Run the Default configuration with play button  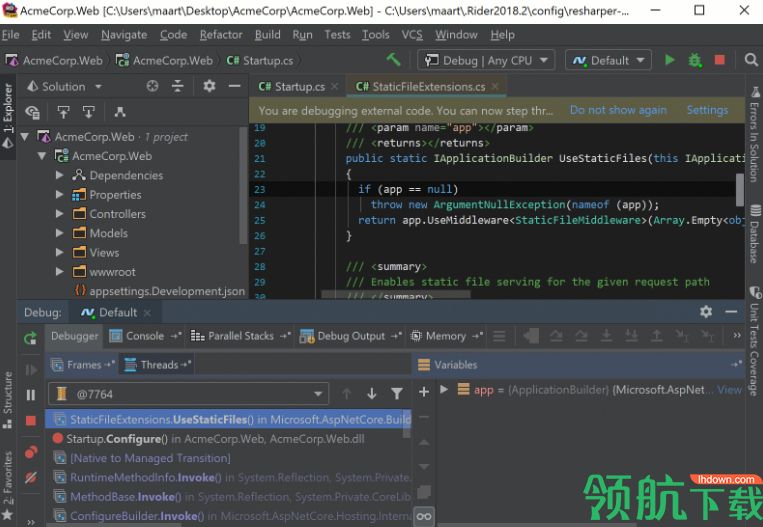click(670, 60)
